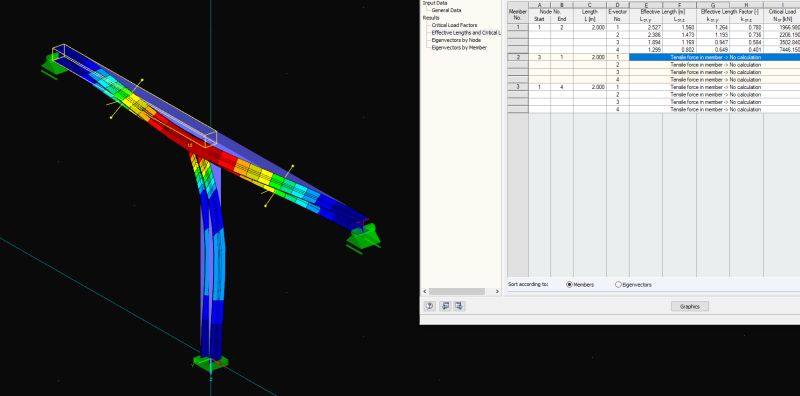800x396 pixels.
Task: Select row header for member 2
Action: (x=518, y=57)
